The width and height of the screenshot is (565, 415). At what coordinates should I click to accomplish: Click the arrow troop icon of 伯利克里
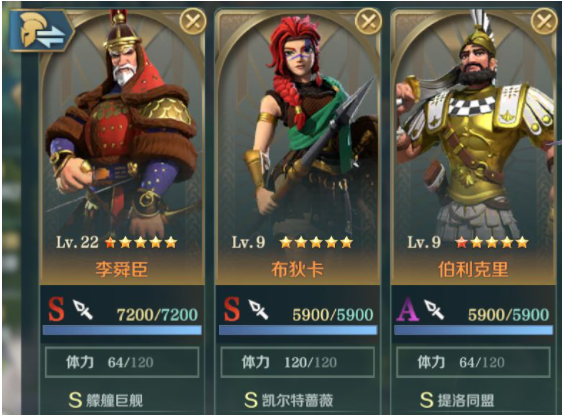tap(434, 309)
